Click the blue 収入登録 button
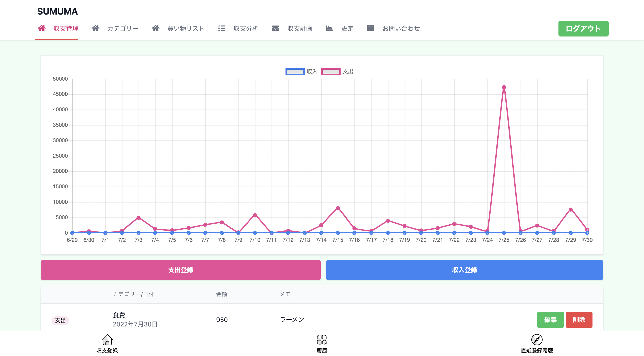This screenshot has height=356, width=644. click(464, 270)
